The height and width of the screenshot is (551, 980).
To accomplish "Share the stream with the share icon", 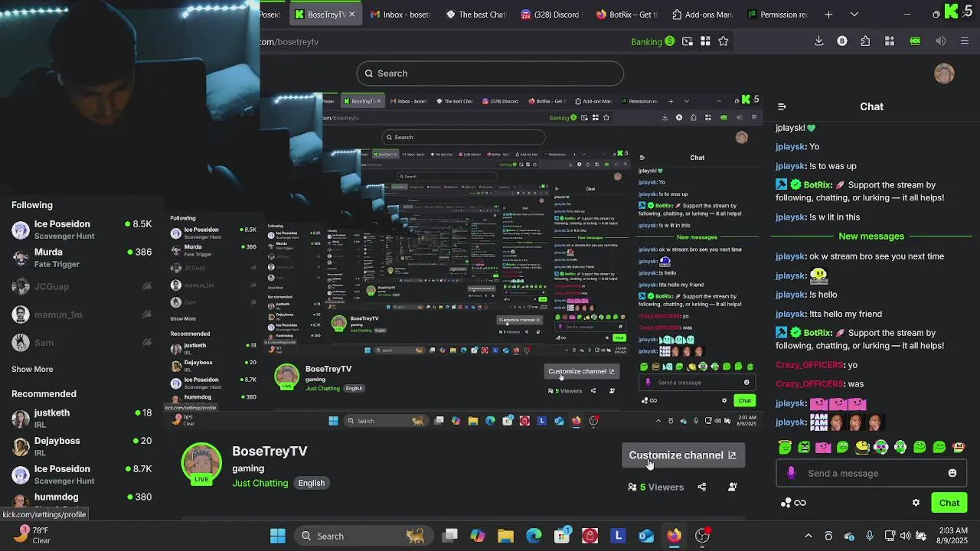I will (x=701, y=487).
